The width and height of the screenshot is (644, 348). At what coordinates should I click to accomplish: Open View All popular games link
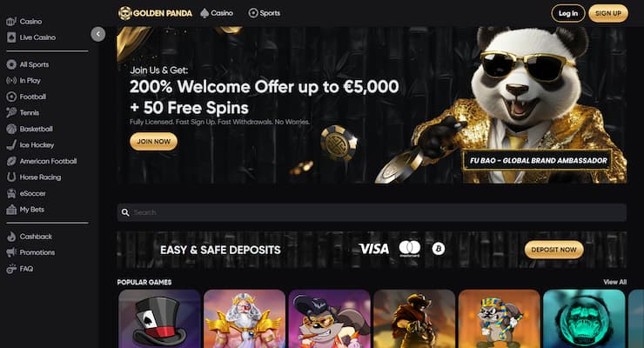coord(614,282)
